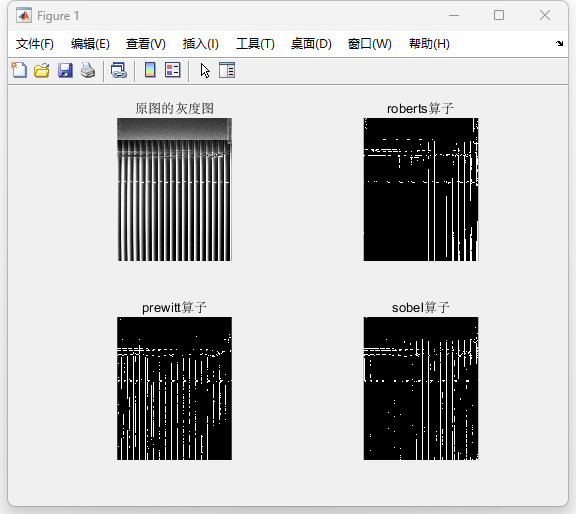Open the 帮助(H) menu
The image size is (576, 514).
(429, 44)
